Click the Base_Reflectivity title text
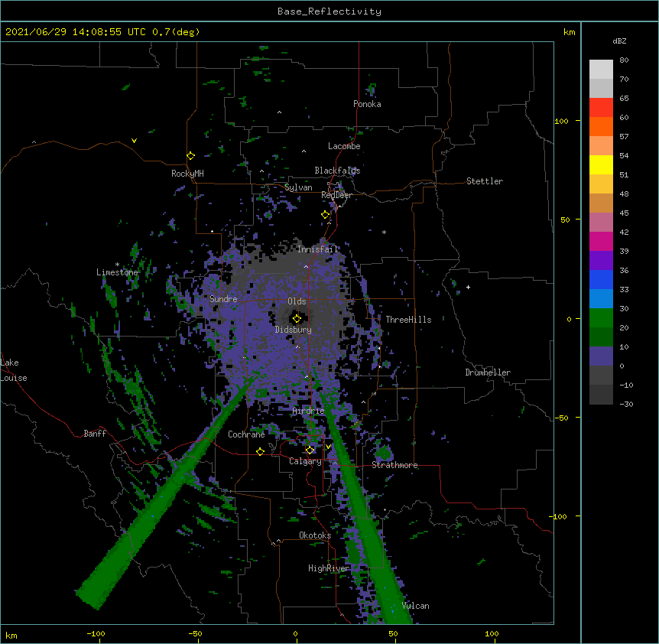This screenshot has width=659, height=644. tap(329, 11)
